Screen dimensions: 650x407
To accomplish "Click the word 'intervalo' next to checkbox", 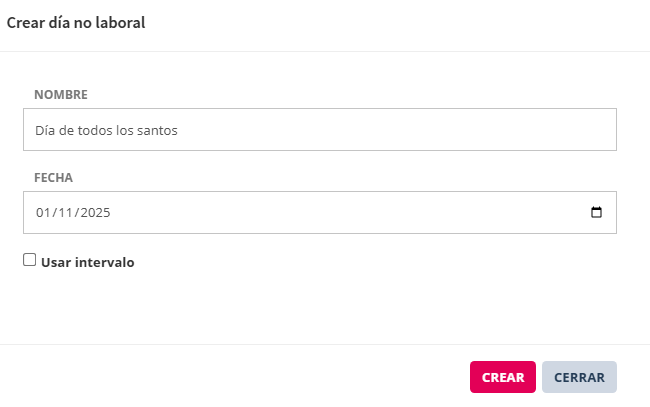I will tap(106, 263).
